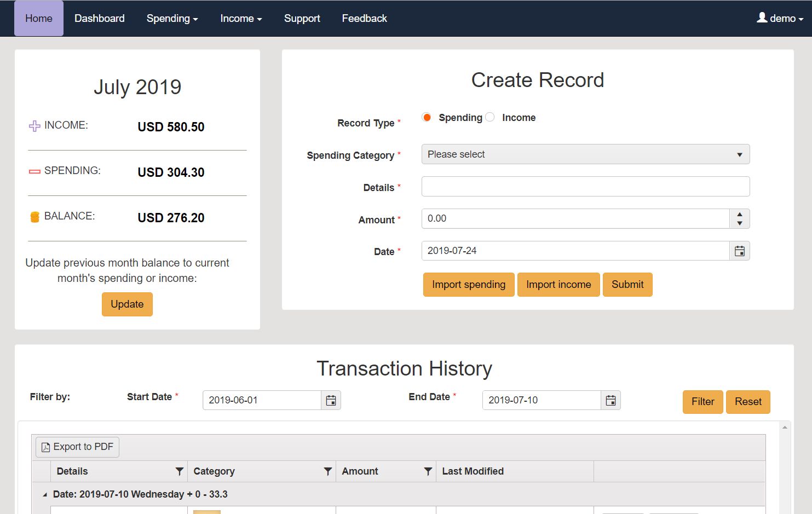Export the transaction history to PDF
This screenshot has width=812, height=514.
point(77,447)
